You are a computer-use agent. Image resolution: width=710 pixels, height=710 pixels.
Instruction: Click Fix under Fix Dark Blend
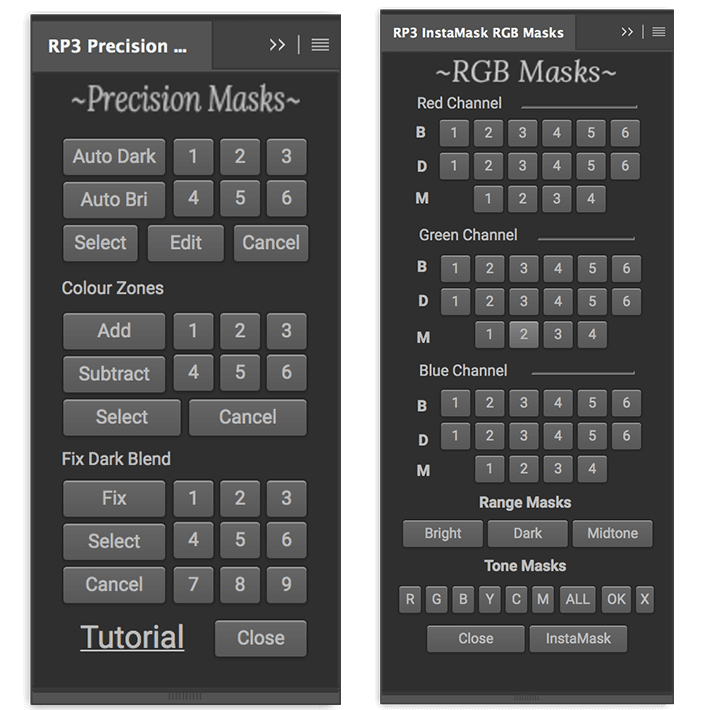click(114, 499)
